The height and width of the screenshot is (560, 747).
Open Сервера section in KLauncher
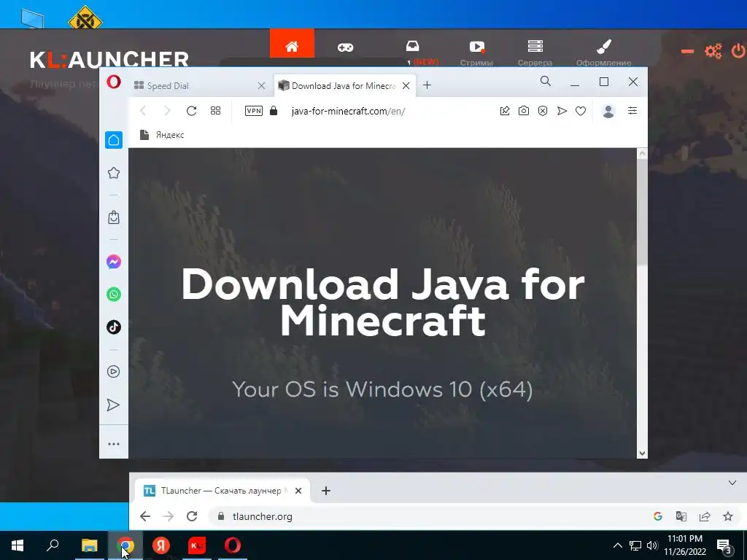[535, 52]
